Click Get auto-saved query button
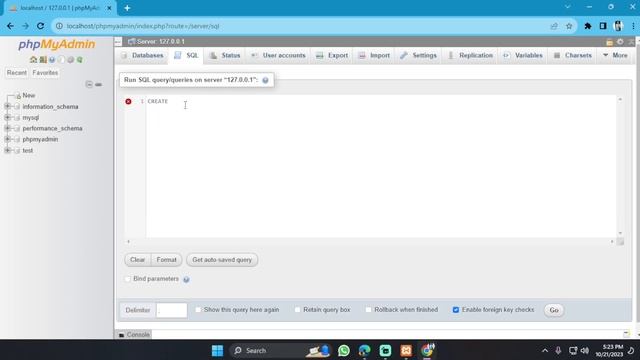 (x=222, y=260)
